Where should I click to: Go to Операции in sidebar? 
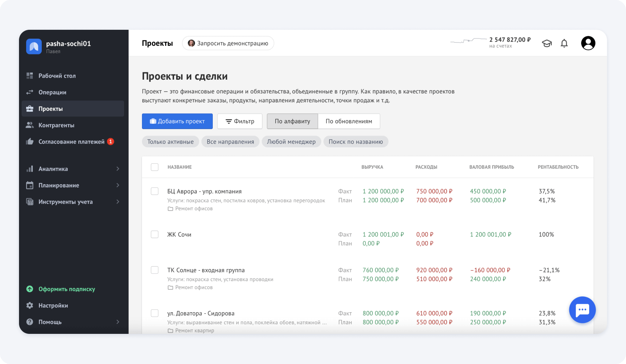click(x=52, y=92)
